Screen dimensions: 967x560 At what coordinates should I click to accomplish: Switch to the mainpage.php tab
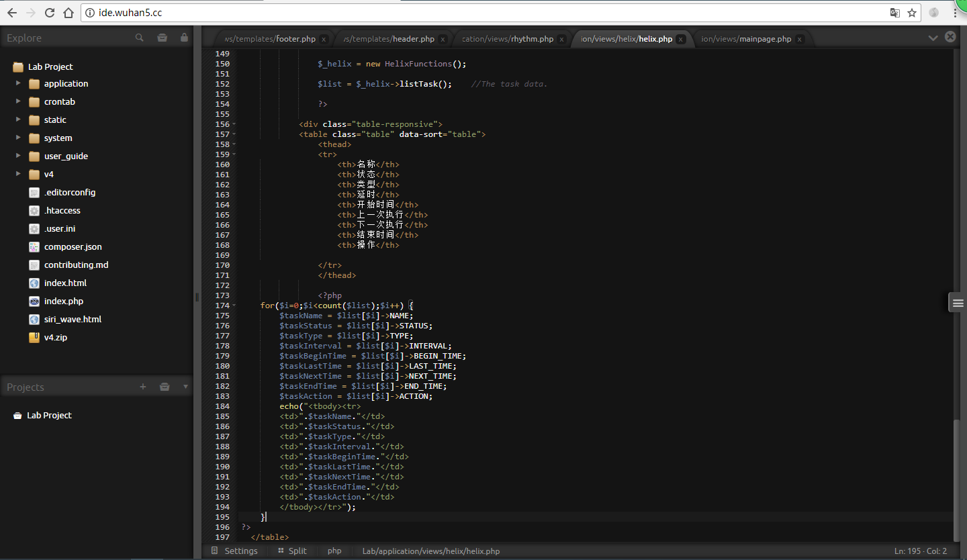(745, 39)
